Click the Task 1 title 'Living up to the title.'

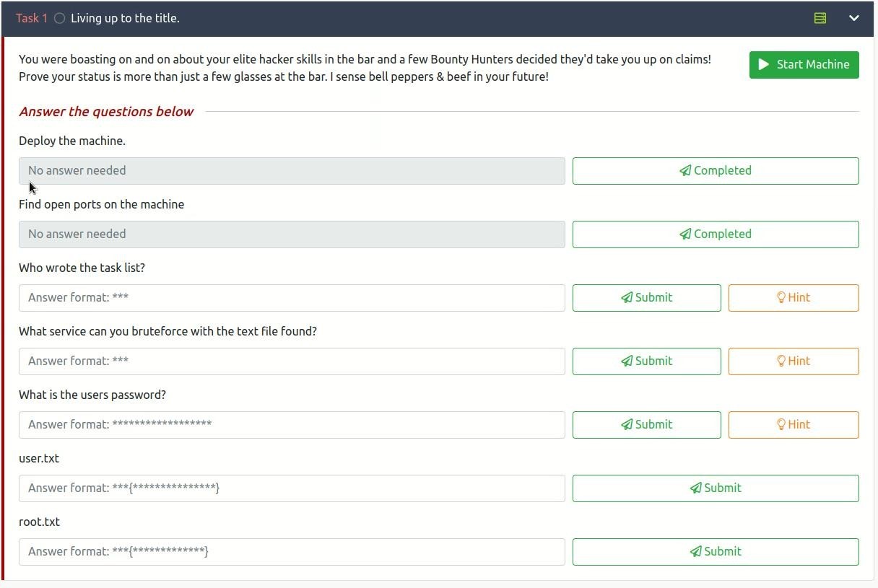[x=125, y=19]
